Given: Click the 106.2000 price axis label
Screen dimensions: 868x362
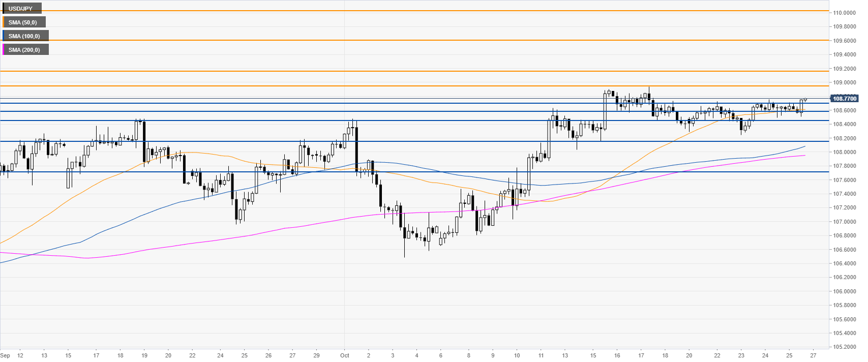Looking at the screenshot, I should (844, 277).
